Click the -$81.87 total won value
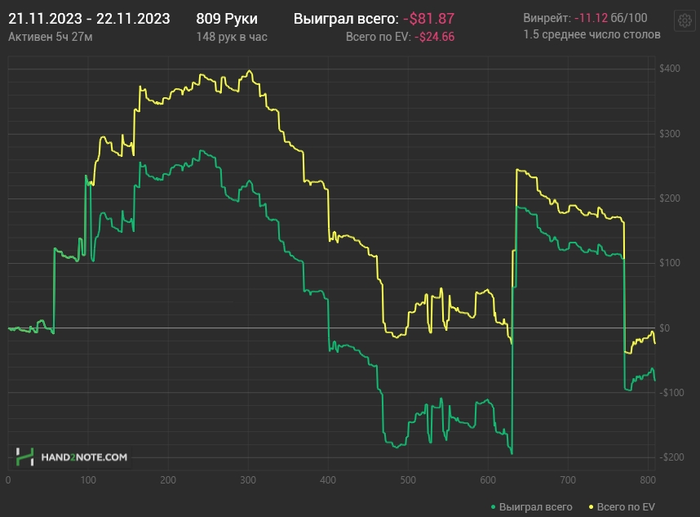Viewport: 700px width, 517px height. [x=430, y=19]
